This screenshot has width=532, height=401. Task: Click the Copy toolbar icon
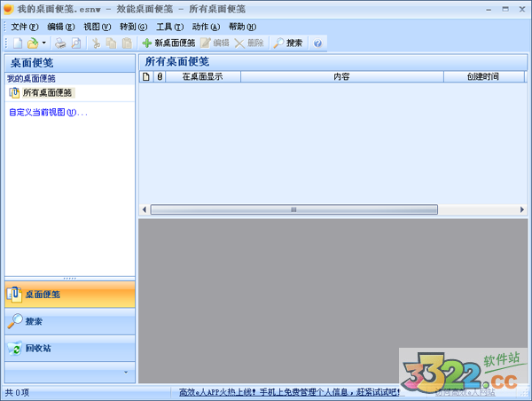(x=111, y=43)
